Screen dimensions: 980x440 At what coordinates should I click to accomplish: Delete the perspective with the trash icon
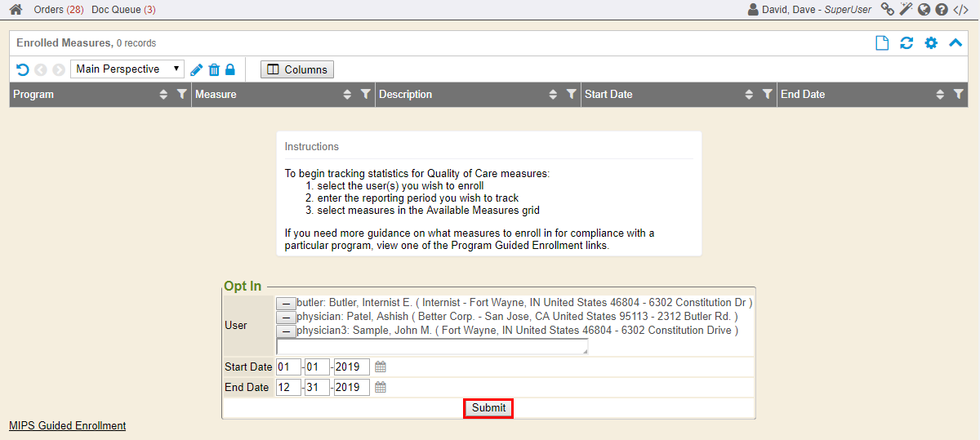pyautogui.click(x=214, y=69)
